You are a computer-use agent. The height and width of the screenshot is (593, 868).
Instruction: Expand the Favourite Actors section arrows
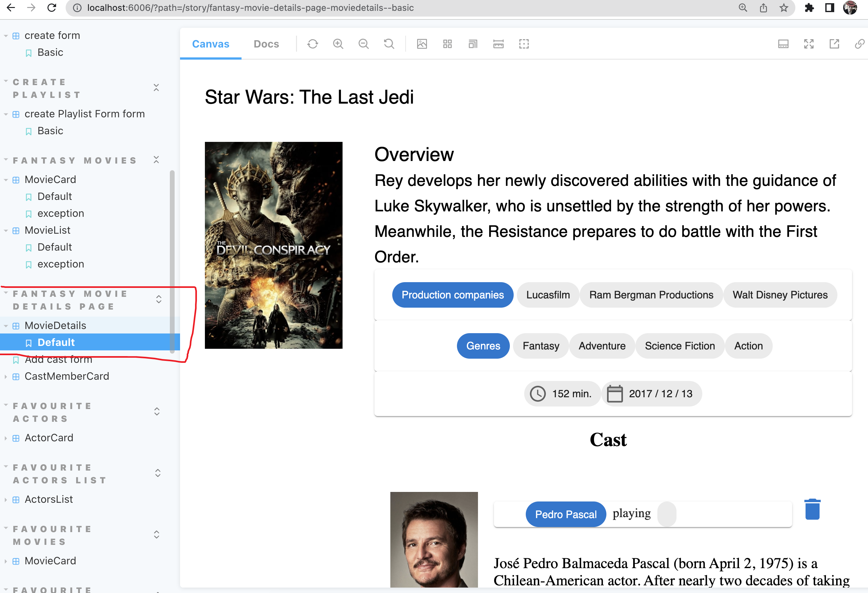(x=157, y=411)
